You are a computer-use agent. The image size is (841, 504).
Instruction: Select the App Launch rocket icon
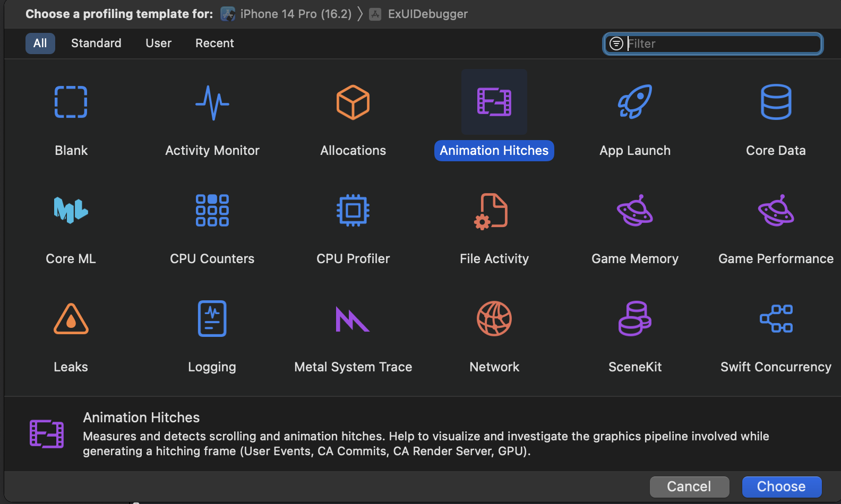coord(635,101)
